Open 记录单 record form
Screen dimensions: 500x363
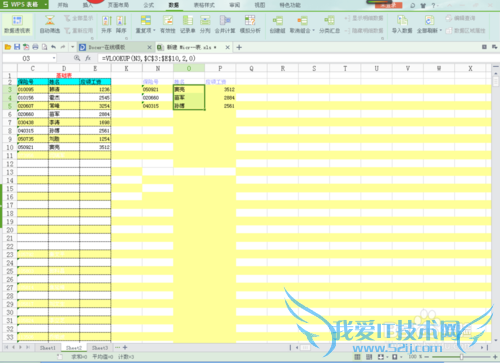pos(188,24)
